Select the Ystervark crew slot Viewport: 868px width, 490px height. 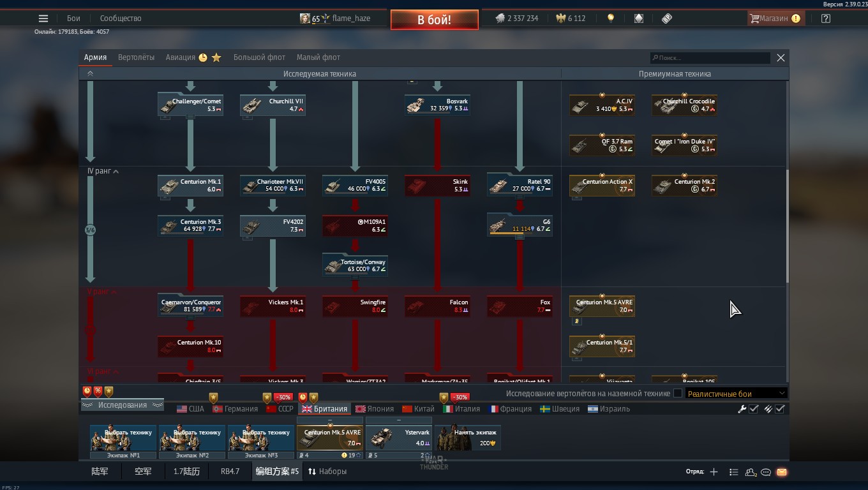[x=399, y=438]
